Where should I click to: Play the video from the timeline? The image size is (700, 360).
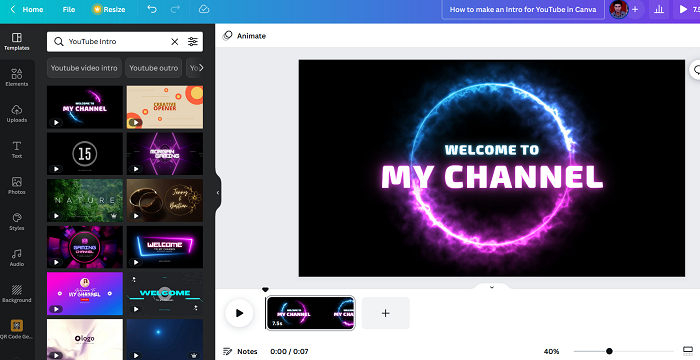click(x=239, y=313)
